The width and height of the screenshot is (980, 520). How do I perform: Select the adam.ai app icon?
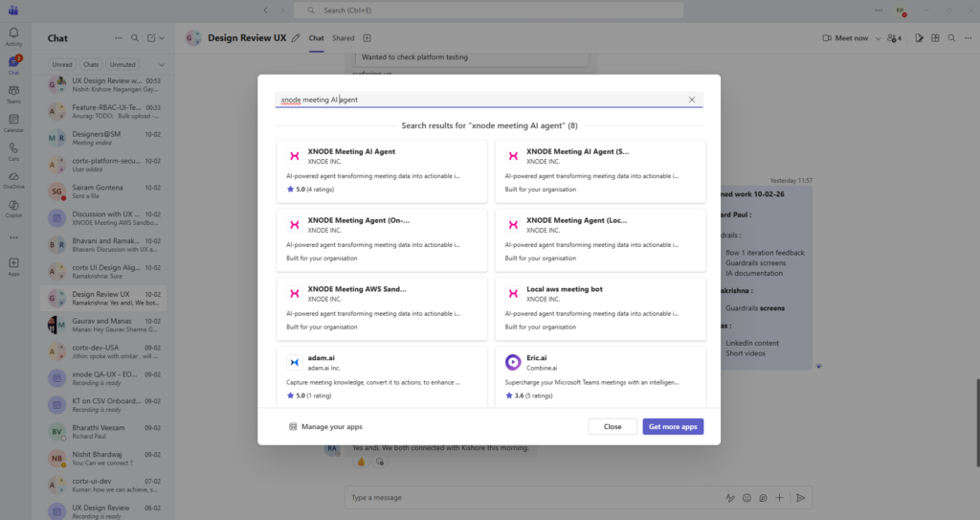(x=294, y=362)
